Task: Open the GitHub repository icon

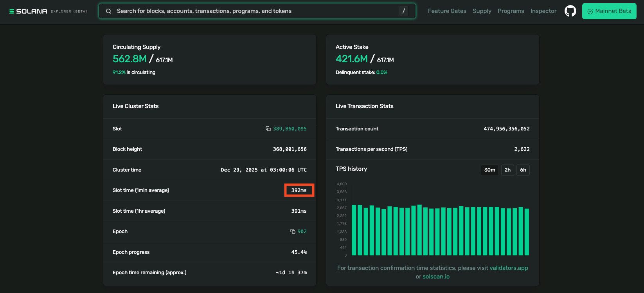Action: pyautogui.click(x=570, y=11)
